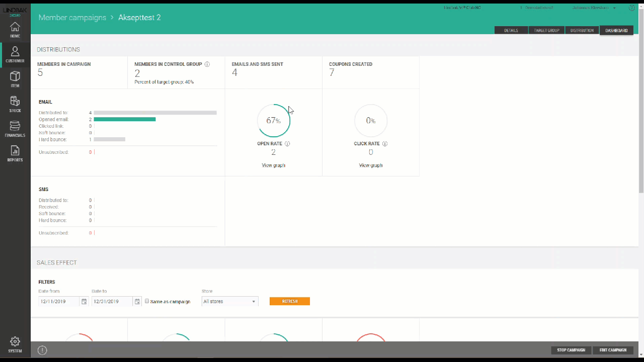Click View graph under Open Rate
Image resolution: width=644 pixels, height=362 pixels.
[273, 165]
